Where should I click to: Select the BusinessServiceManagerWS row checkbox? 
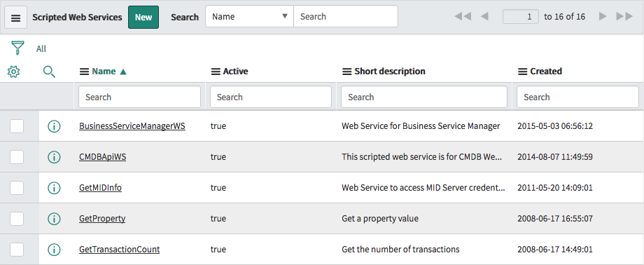point(17,126)
